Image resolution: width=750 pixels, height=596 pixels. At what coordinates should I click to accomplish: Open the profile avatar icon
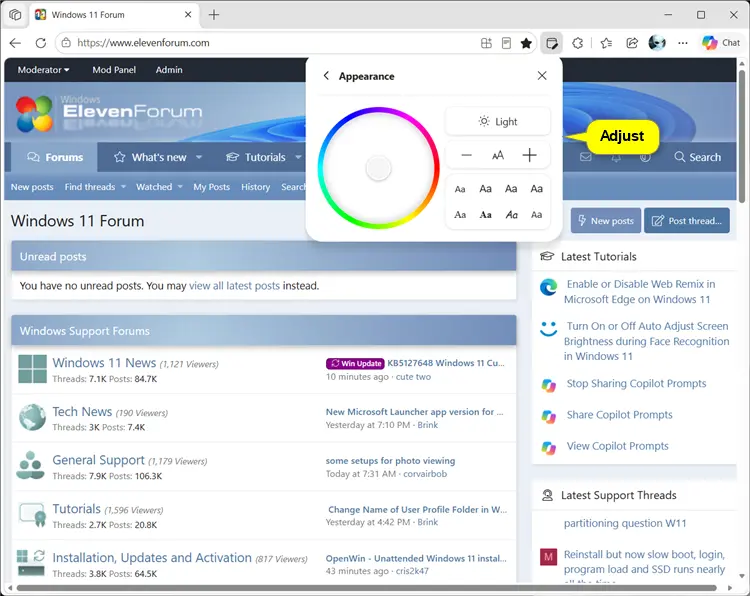tap(657, 43)
